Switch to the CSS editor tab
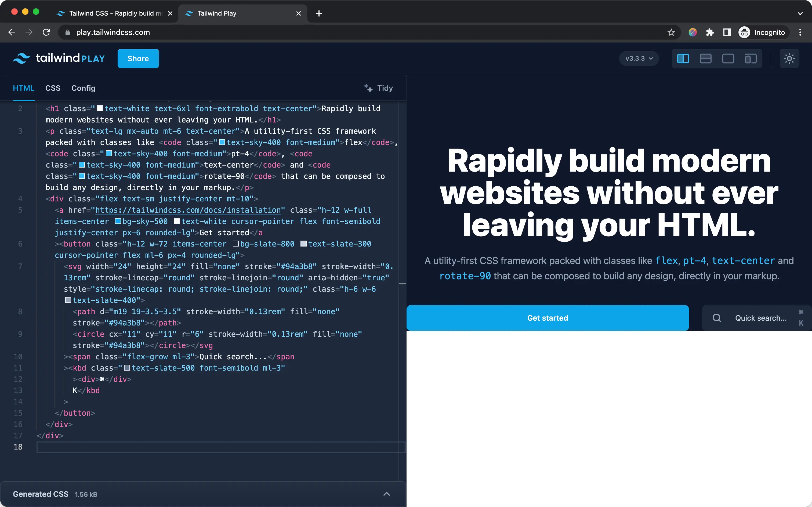This screenshot has width=812, height=507. tap(53, 88)
